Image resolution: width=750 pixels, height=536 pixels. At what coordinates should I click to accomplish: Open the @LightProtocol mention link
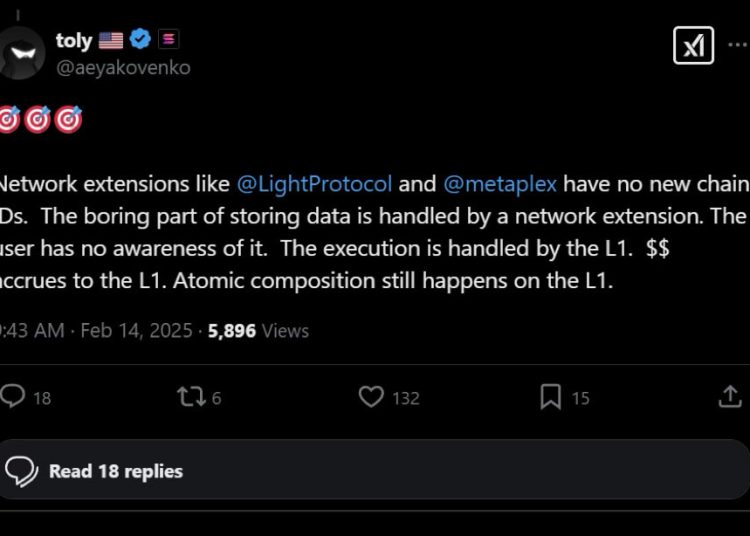pyautogui.click(x=314, y=184)
